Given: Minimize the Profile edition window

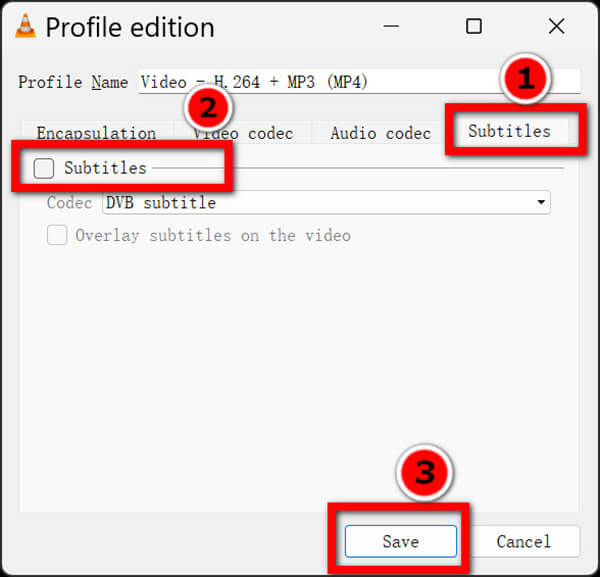Looking at the screenshot, I should point(391,26).
